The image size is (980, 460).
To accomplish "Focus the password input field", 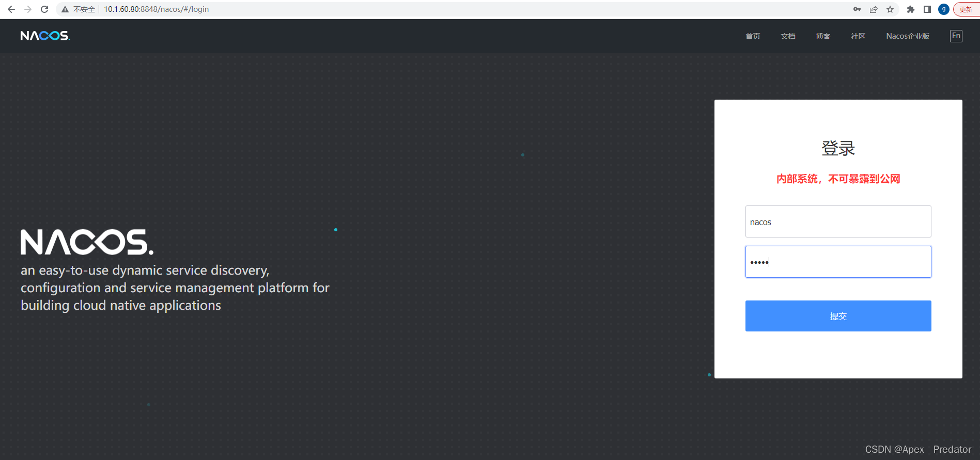I will pos(838,262).
